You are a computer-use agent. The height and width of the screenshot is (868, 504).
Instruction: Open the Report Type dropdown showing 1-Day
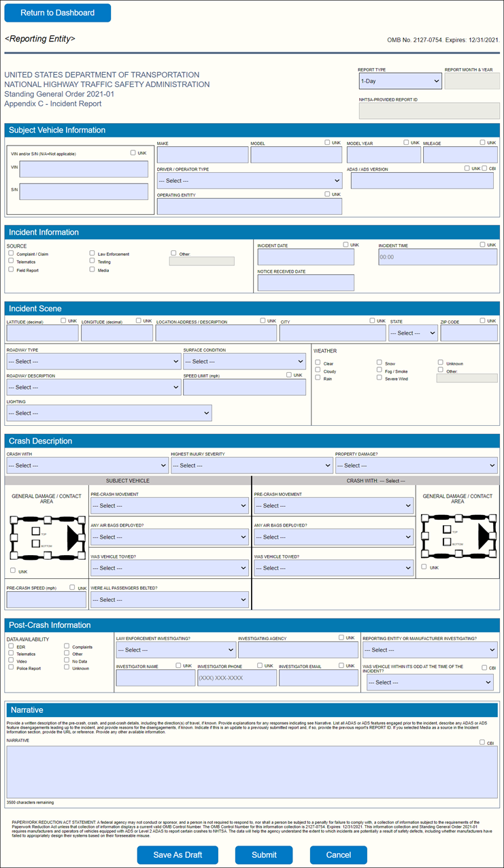[401, 81]
